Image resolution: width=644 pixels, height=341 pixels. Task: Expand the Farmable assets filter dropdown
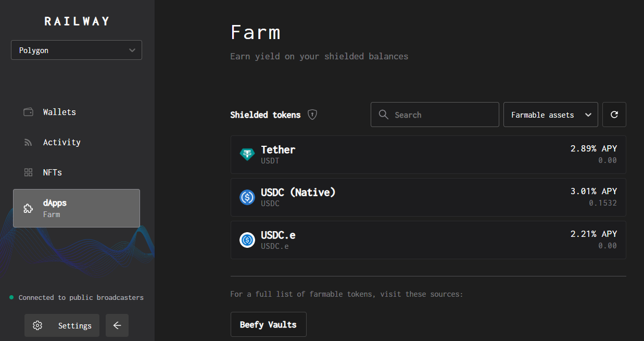[x=550, y=115]
